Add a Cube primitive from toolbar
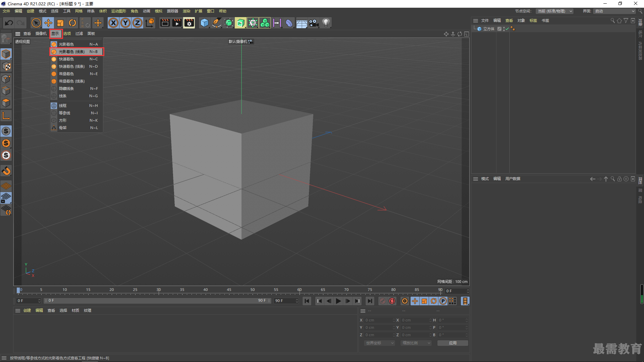This screenshot has height=362, width=644. click(x=204, y=23)
